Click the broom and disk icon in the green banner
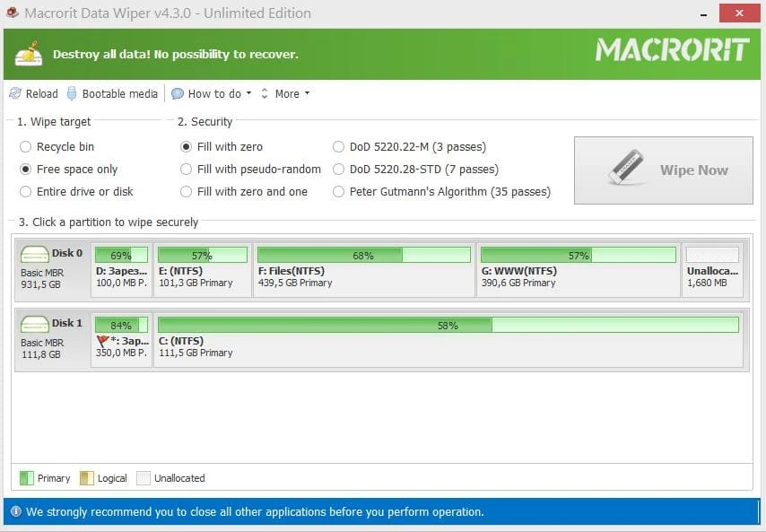Screen dimensions: 766x532 (x=29, y=54)
